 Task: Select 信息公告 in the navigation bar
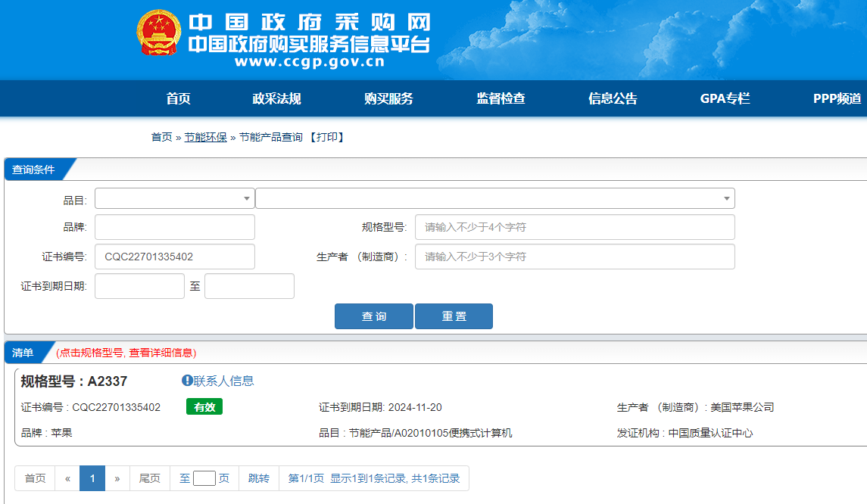tap(613, 98)
